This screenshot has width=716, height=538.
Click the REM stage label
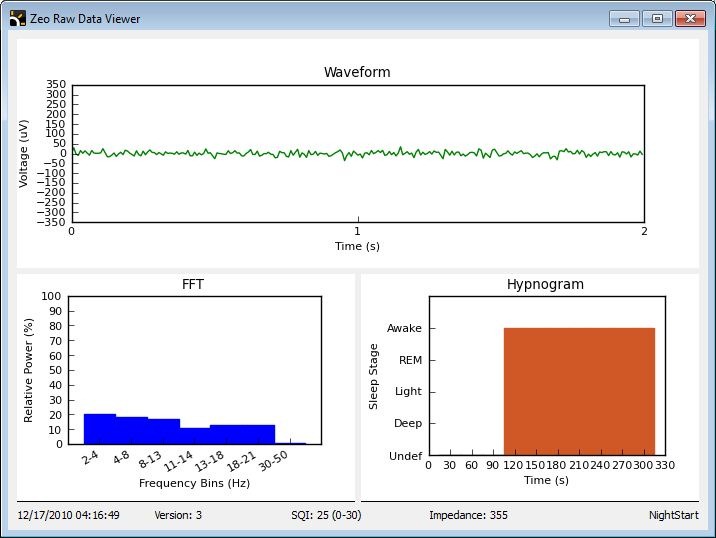coord(410,360)
